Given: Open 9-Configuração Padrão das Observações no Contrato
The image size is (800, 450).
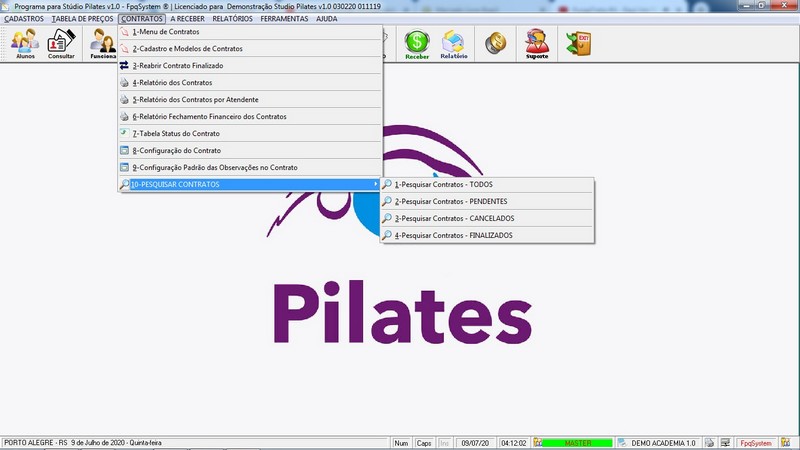Looking at the screenshot, I should (x=250, y=167).
